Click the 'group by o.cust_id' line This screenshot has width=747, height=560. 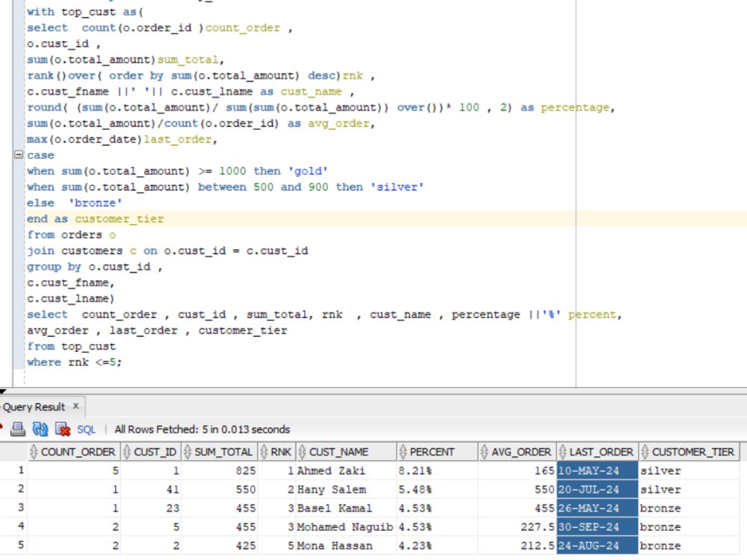pyautogui.click(x=94, y=267)
